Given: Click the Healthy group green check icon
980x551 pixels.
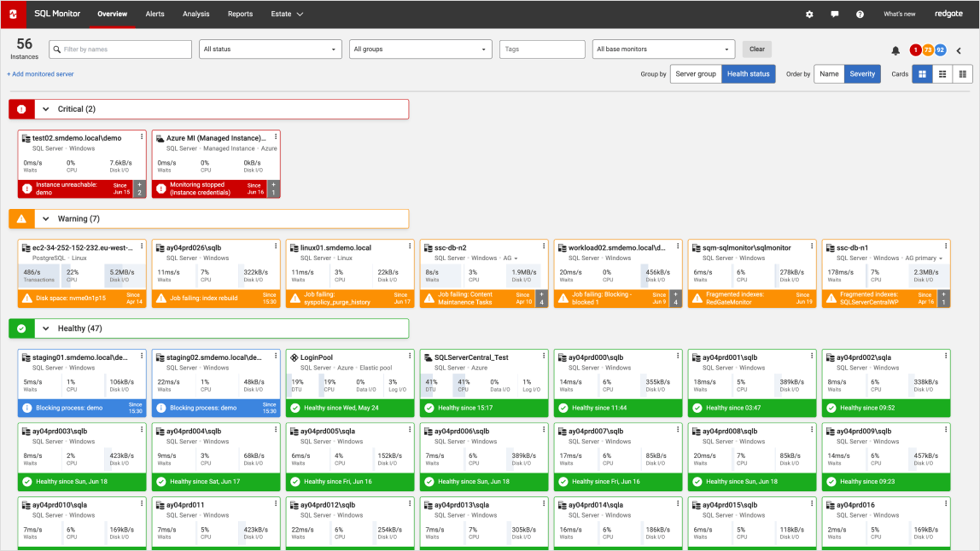Looking at the screenshot, I should pos(22,328).
